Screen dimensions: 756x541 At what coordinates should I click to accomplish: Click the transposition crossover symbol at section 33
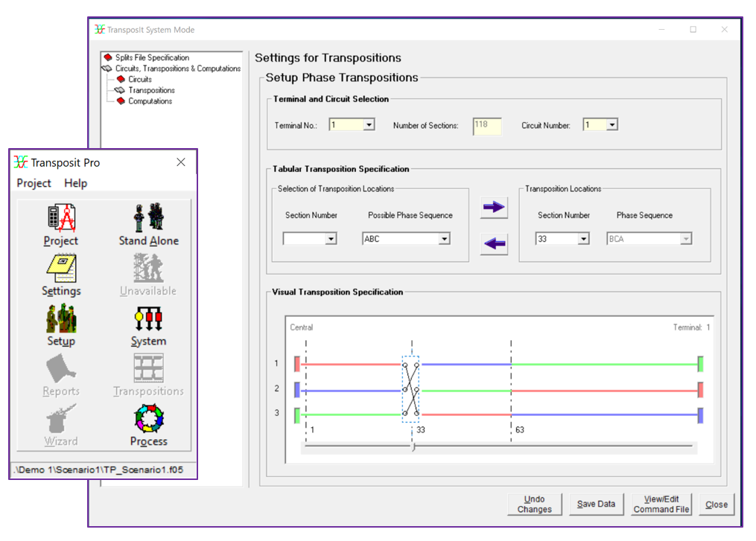[x=411, y=389]
